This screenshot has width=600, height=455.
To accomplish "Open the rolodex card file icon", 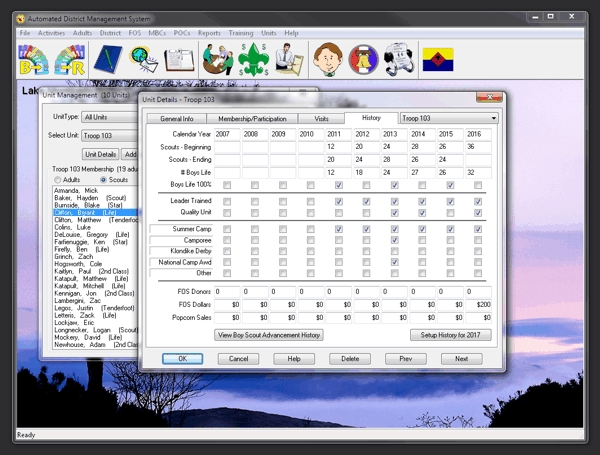I will point(399,60).
